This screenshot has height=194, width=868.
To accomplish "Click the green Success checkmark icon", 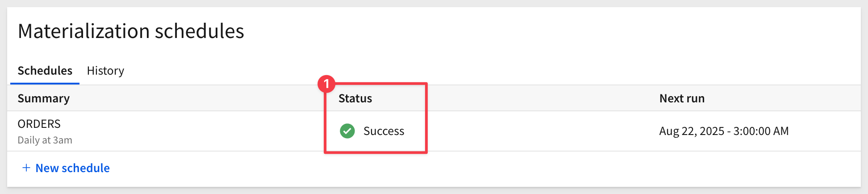I will tap(347, 131).
